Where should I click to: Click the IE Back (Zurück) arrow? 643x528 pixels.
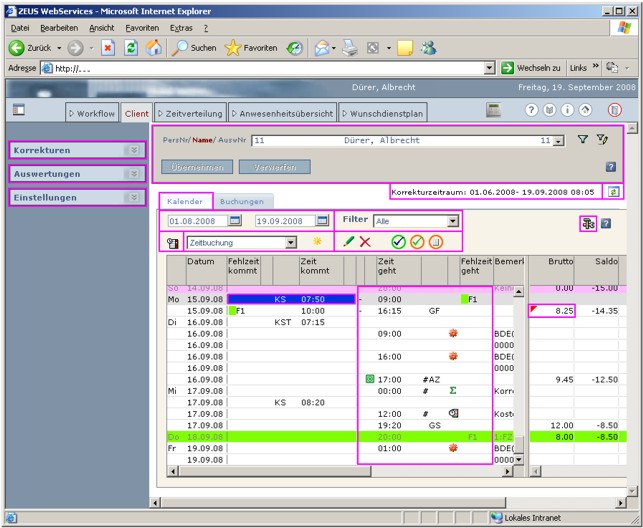[16, 48]
